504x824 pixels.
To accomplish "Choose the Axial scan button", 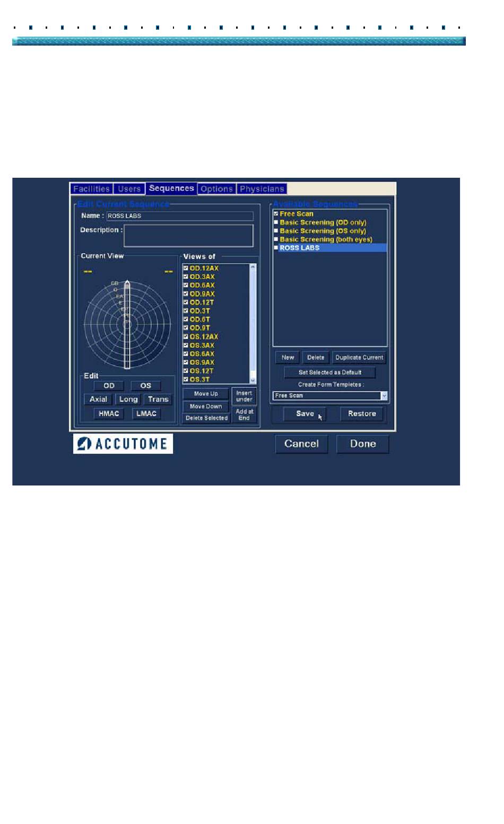I will pos(98,400).
